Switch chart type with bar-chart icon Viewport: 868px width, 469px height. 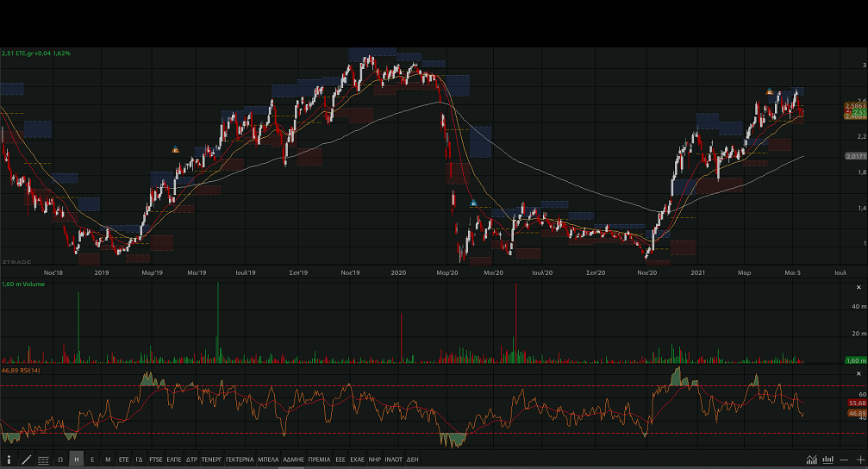[x=828, y=460]
